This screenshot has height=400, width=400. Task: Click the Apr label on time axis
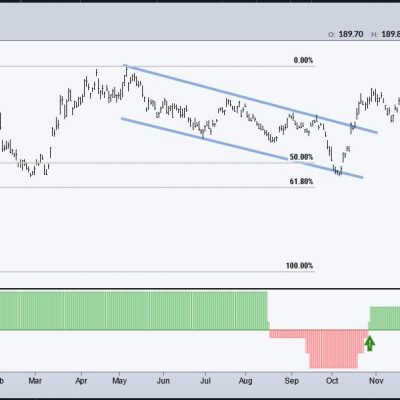coord(81,381)
